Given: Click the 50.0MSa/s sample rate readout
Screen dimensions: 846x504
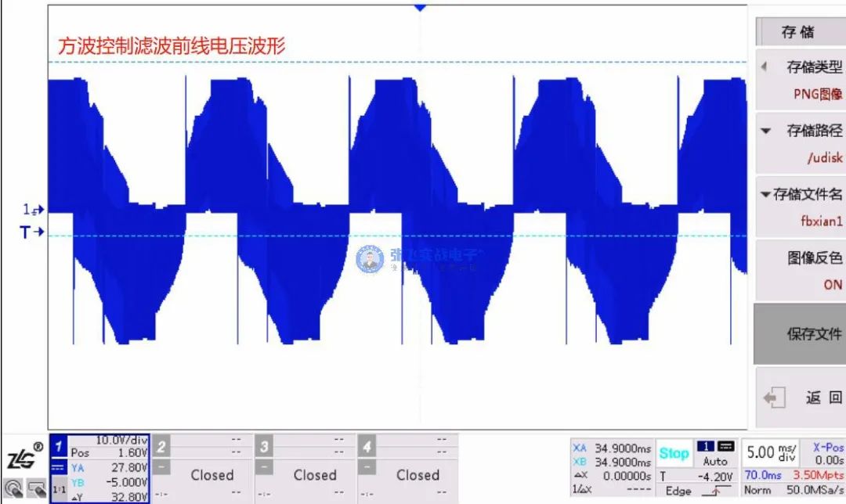Looking at the screenshot, I should pos(815,490).
